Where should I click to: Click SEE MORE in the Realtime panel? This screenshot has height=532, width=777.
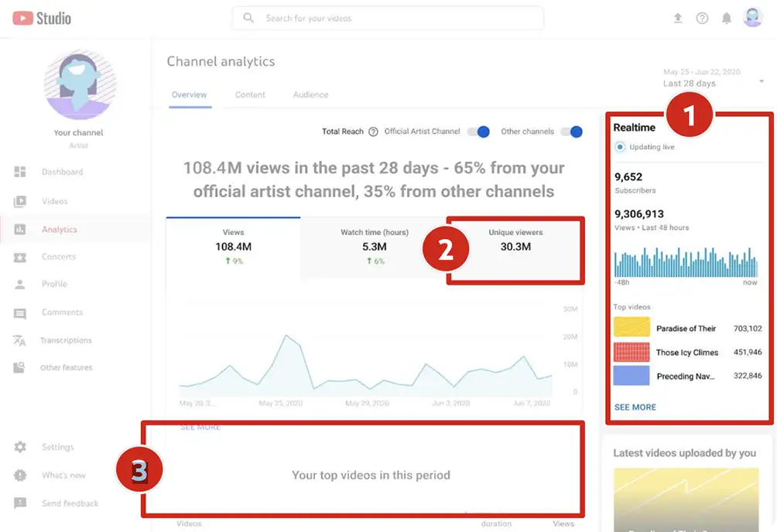tap(635, 408)
